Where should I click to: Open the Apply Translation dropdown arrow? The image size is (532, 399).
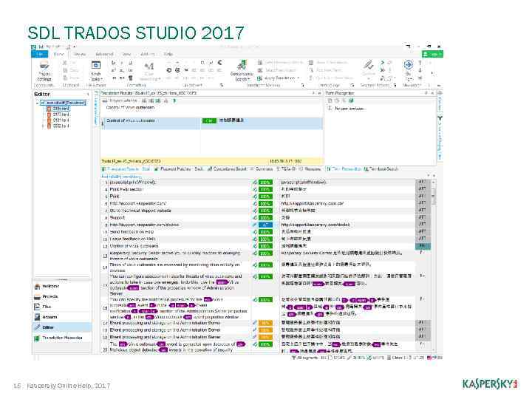tap(299, 78)
